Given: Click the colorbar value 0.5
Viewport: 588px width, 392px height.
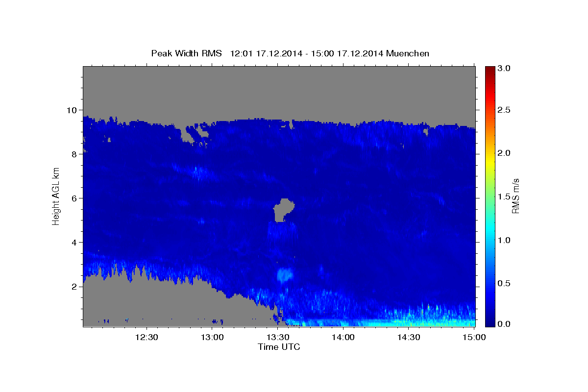Looking at the screenshot, I should tap(505, 283).
